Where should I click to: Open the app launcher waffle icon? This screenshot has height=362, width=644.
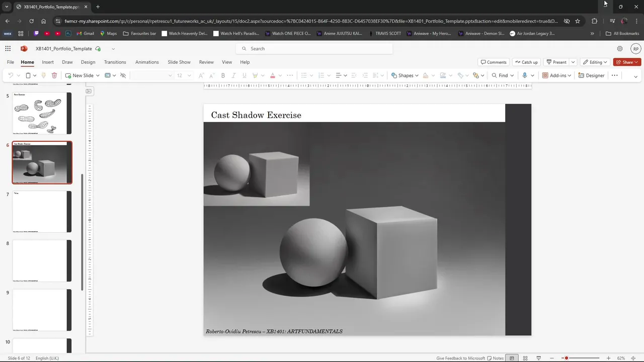coord(8,49)
